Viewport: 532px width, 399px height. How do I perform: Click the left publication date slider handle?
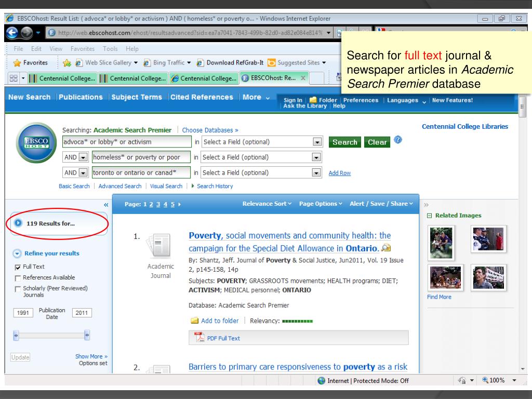click(x=16, y=335)
